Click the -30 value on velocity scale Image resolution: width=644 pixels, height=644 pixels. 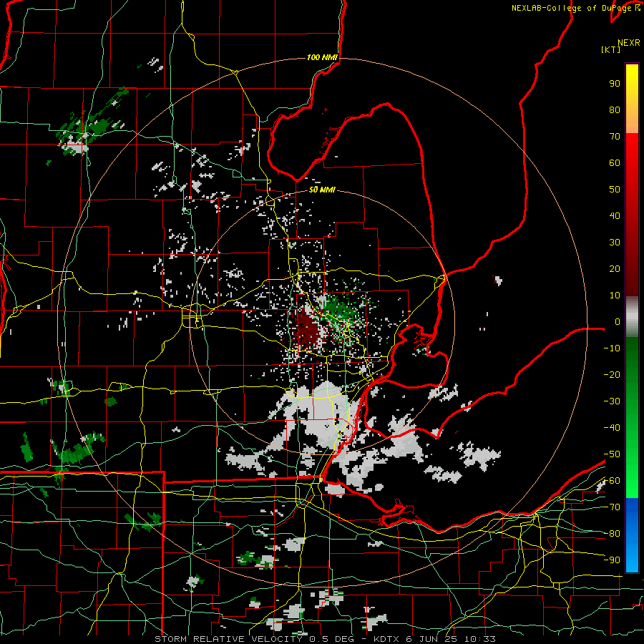[x=612, y=401]
